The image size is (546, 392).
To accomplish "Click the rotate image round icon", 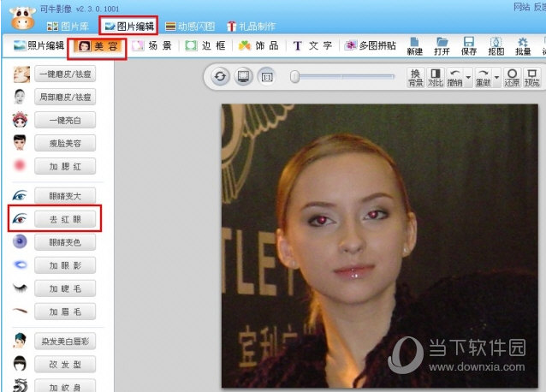I will pos(221,77).
